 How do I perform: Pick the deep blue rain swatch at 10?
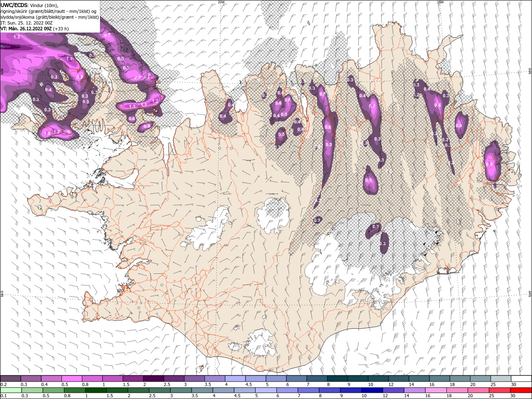pos(372,390)
